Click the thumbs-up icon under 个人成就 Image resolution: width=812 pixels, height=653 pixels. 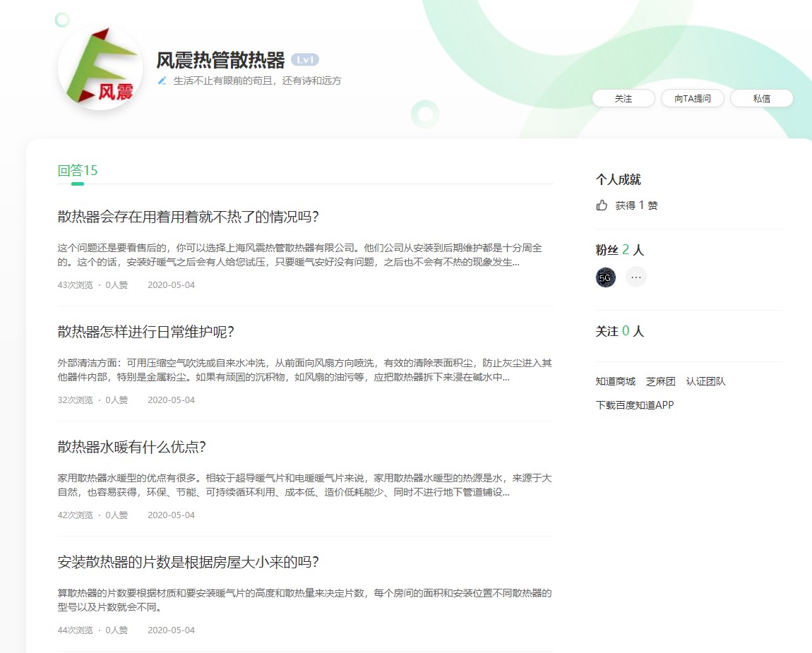click(601, 205)
